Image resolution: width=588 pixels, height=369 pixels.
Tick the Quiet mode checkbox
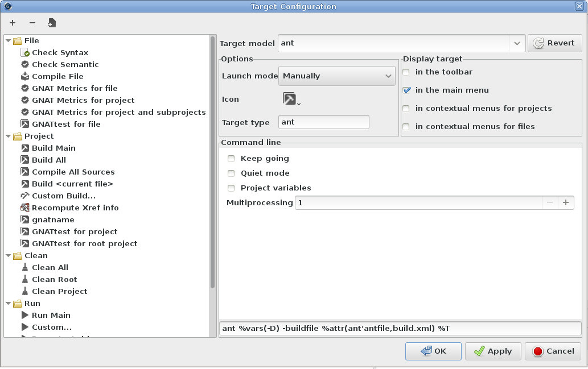[231, 173]
